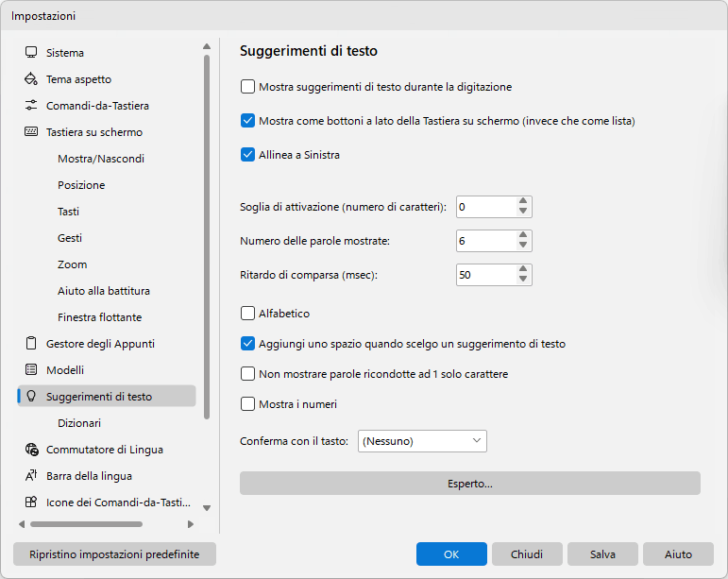Click the Gestore degli Appunti clipboard icon
This screenshot has height=579, width=728.
tap(31, 344)
